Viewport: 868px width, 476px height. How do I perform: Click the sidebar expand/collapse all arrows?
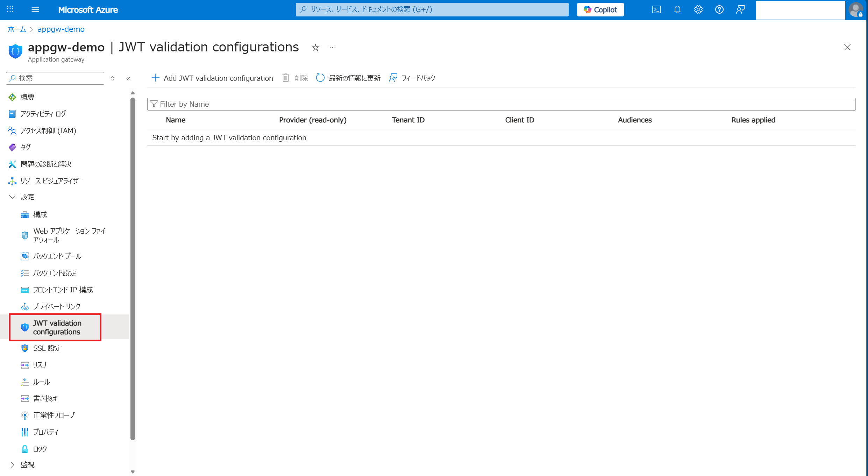pyautogui.click(x=113, y=78)
